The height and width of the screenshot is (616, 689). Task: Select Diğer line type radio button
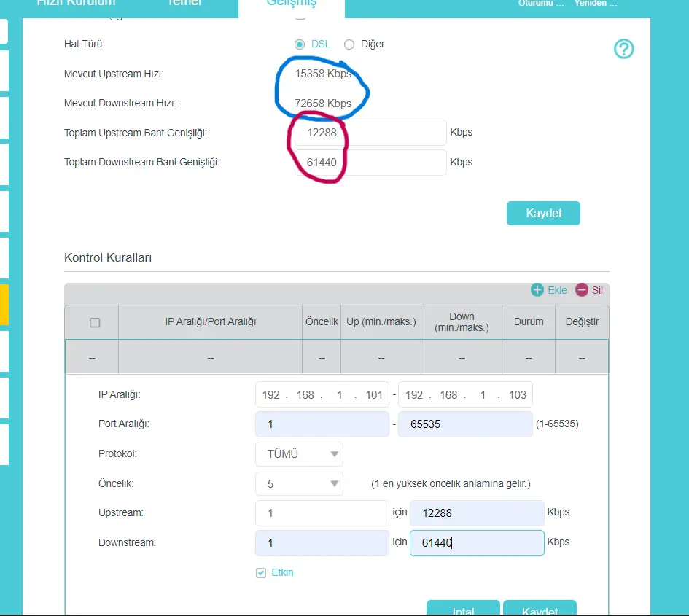[x=349, y=44]
